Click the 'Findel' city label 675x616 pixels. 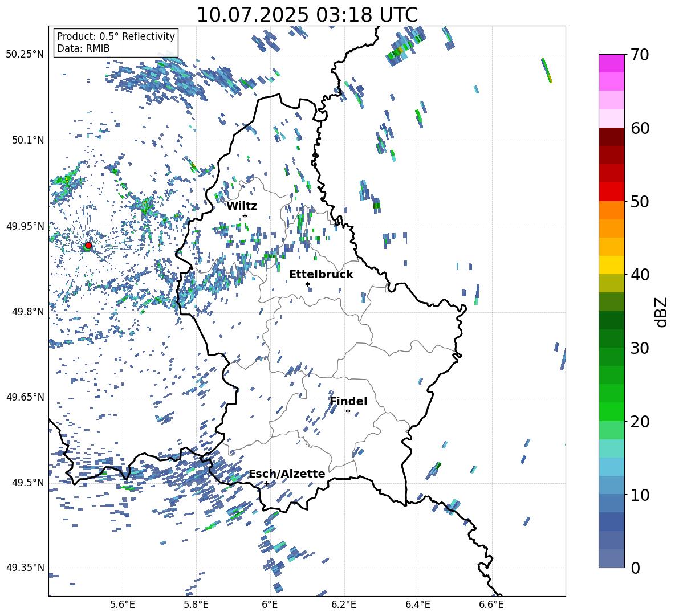pos(348,401)
